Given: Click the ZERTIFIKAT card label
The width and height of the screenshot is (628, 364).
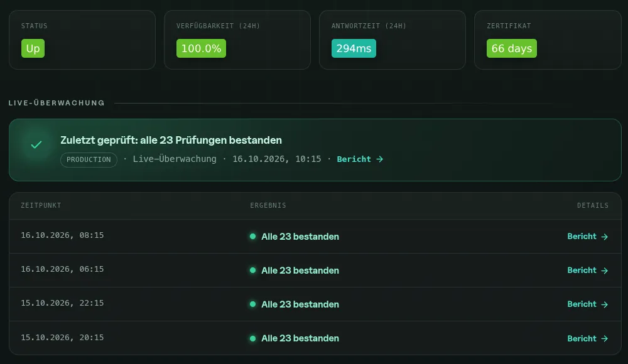Looking at the screenshot, I should pos(509,26).
